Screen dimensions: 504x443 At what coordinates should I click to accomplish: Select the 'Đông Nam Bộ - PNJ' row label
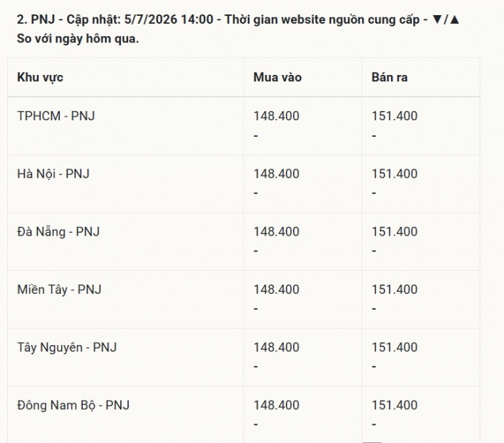tap(73, 406)
